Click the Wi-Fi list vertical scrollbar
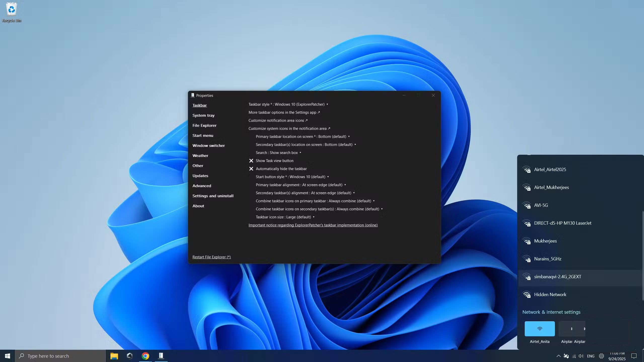Screen dimensions: 644x362 (642, 255)
